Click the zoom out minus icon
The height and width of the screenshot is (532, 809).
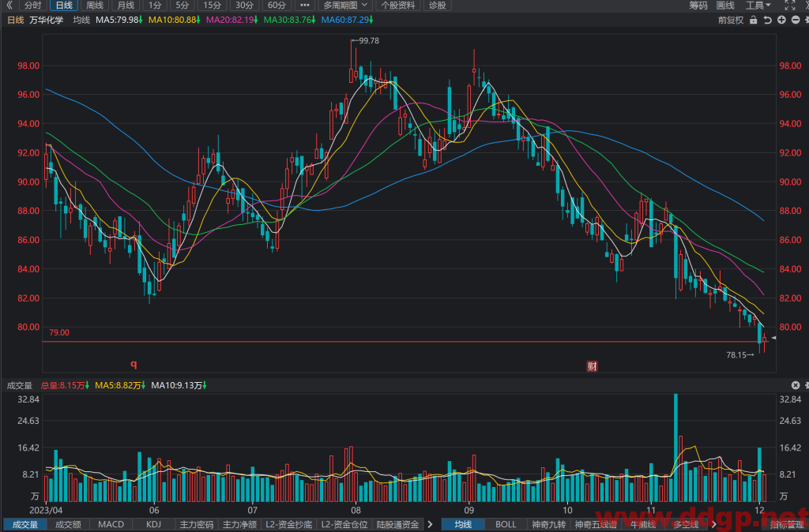tap(796, 20)
